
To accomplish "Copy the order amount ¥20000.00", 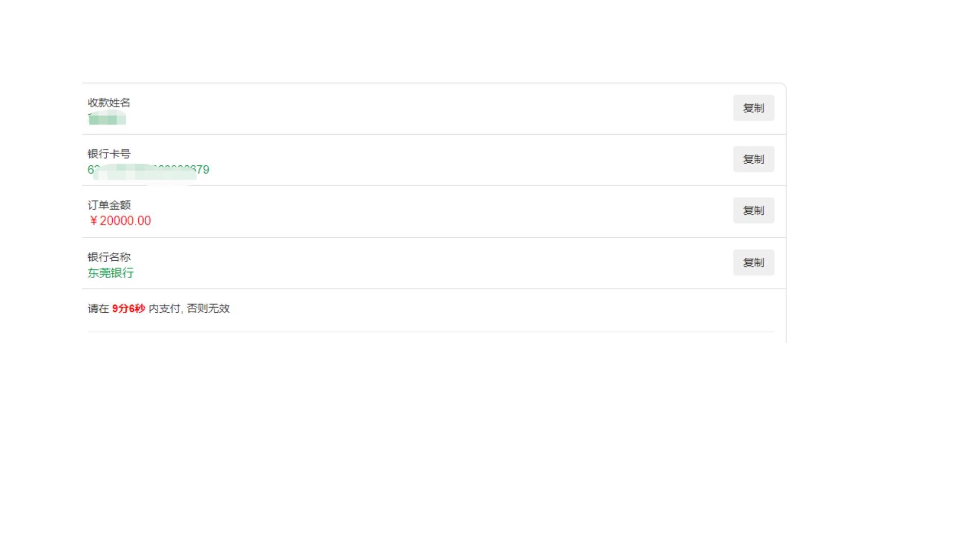I will point(753,211).
